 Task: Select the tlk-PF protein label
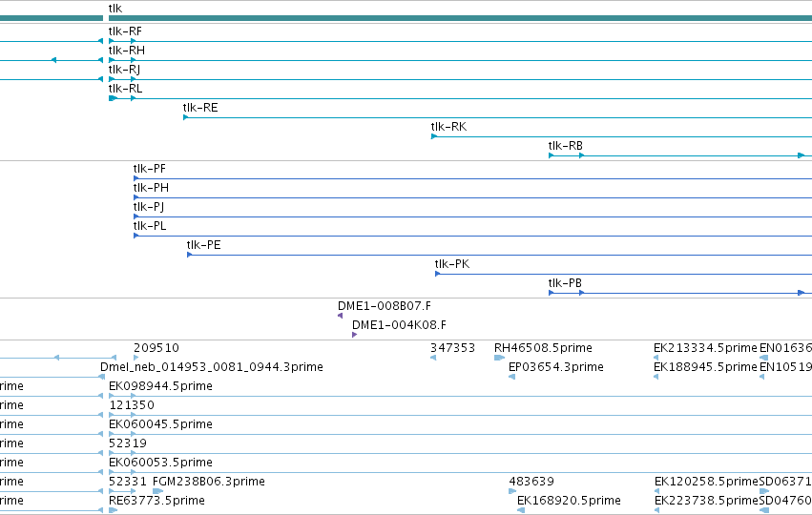point(149,169)
